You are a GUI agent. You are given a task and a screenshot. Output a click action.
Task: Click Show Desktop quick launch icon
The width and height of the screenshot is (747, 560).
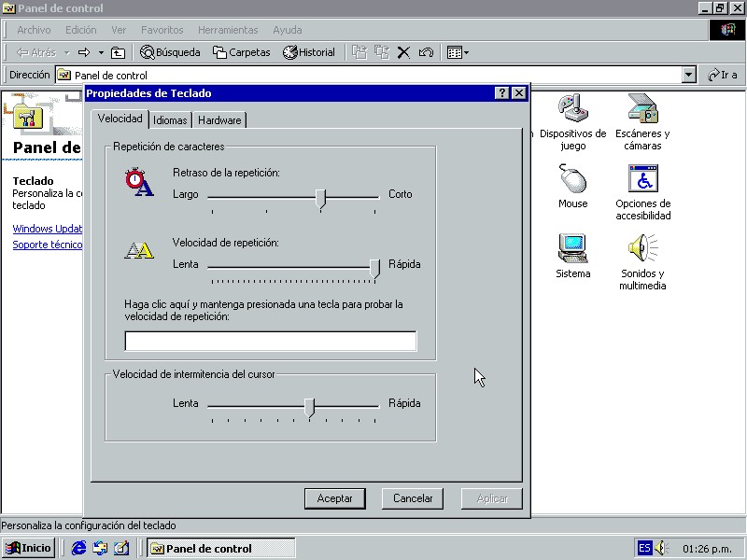click(x=121, y=548)
